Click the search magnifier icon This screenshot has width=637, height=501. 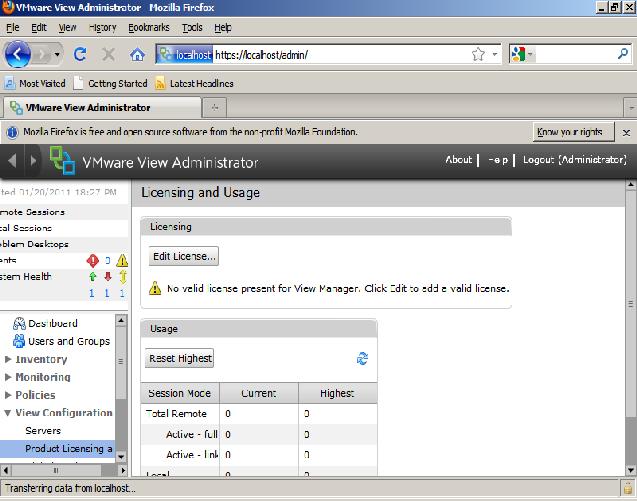623,54
